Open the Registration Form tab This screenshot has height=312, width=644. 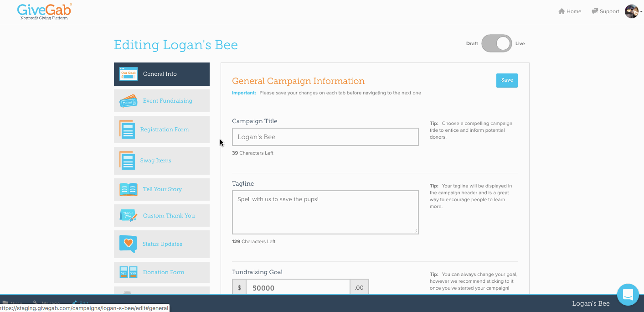click(162, 130)
